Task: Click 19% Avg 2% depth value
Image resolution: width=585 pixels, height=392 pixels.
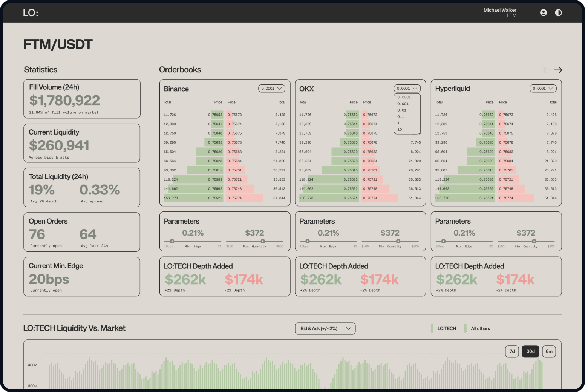Action: [42, 190]
